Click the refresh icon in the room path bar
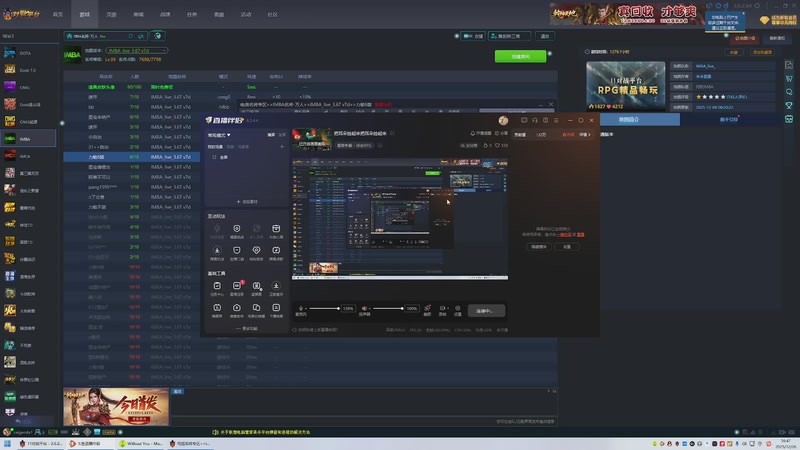Viewport: 800px width, 450px height. point(131,36)
